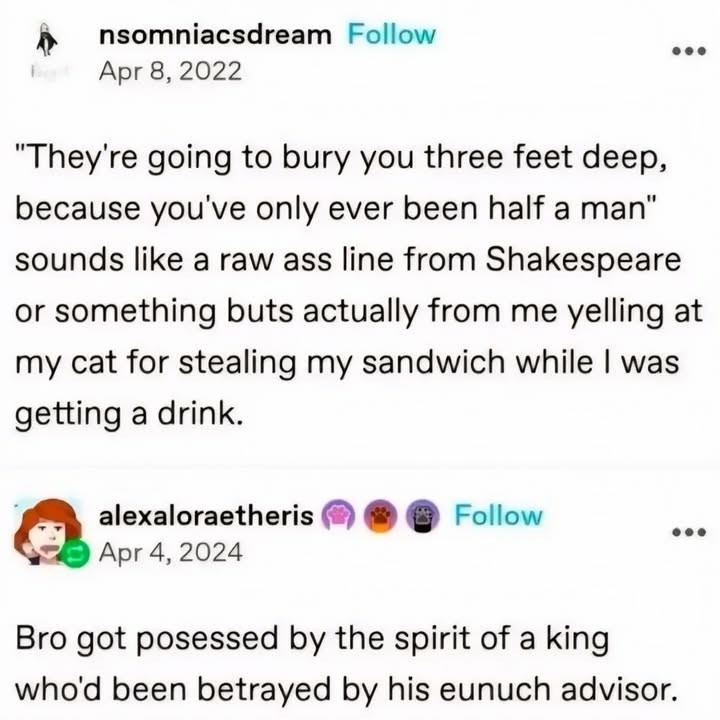Click the orange paw badge
Image resolution: width=720 pixels, height=720 pixels.
[x=382, y=516]
